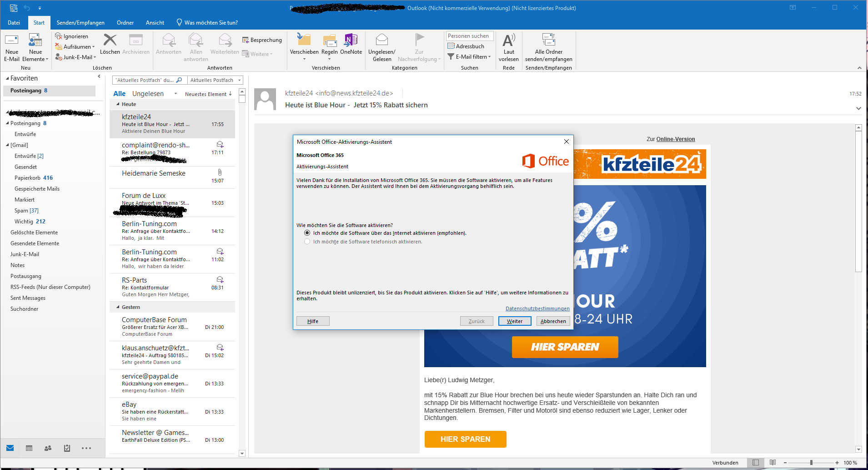Click the zoom slider handle in the status bar
This screenshot has height=470, width=868.
(811, 462)
